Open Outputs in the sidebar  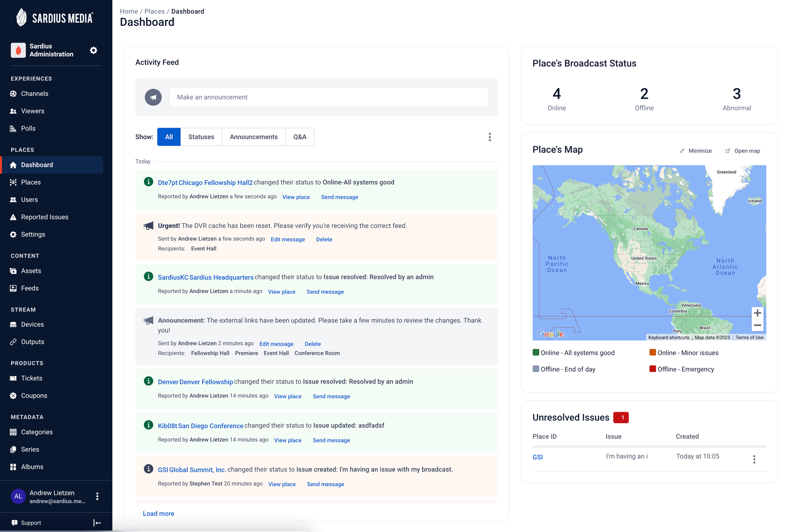click(32, 341)
